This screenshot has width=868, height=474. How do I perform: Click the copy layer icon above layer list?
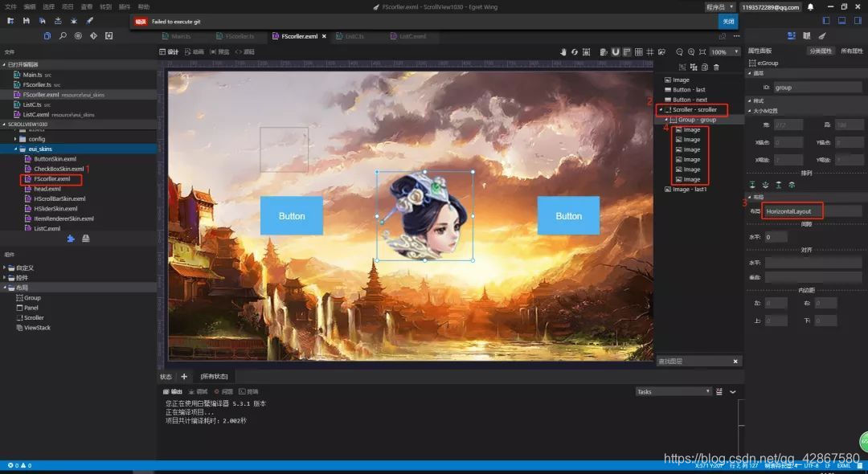[x=705, y=67]
